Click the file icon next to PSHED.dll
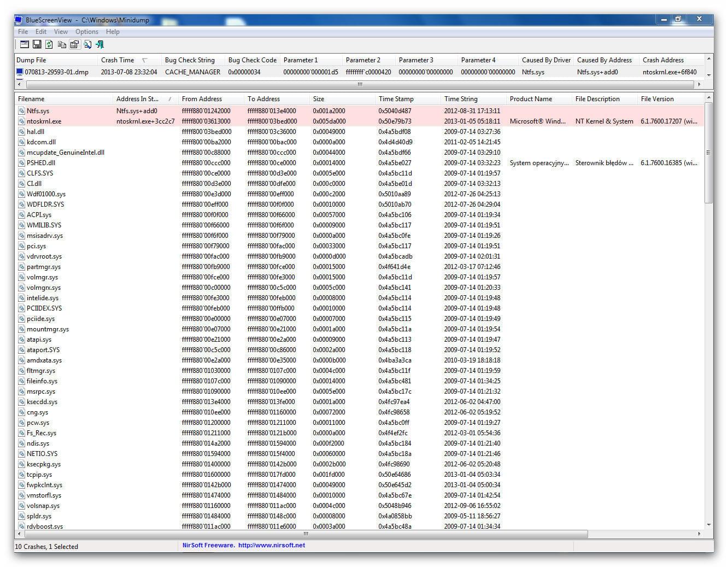The width and height of the screenshot is (728, 567). 21,163
